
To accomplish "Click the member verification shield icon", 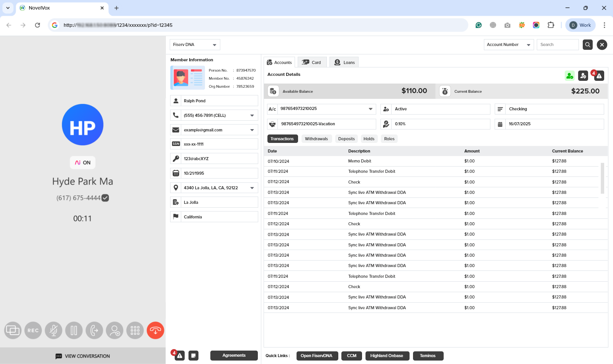I will 583,76.
